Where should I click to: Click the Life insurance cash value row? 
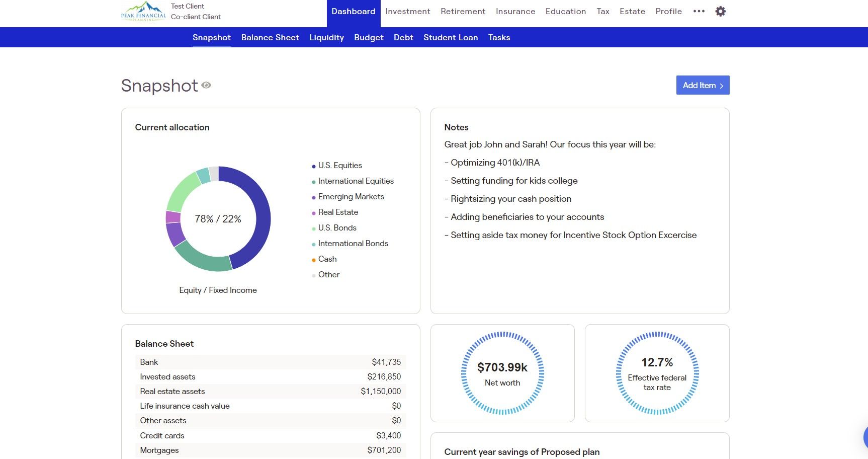coord(271,406)
